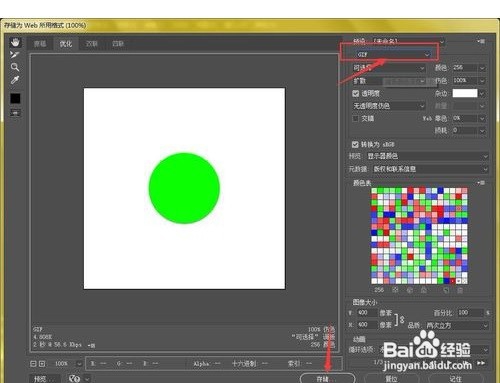Pick the top-left swatch in color table
This screenshot has height=383, width=500.
coord(374,190)
